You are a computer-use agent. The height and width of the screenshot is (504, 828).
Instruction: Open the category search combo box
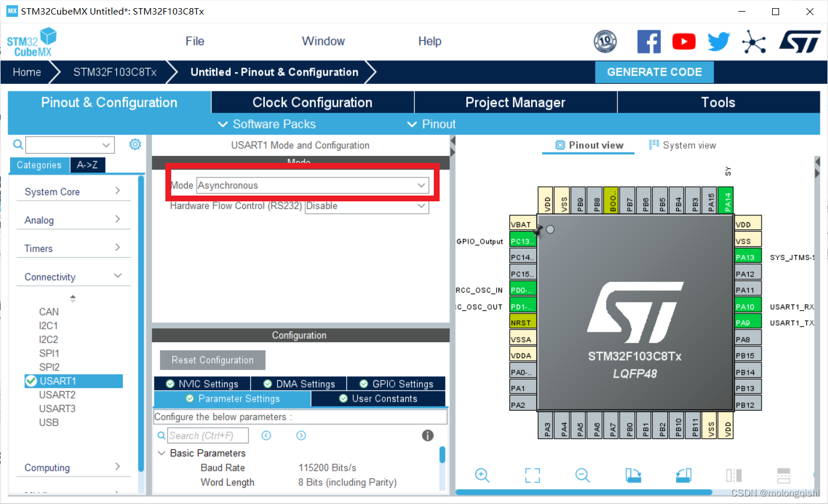[70, 145]
